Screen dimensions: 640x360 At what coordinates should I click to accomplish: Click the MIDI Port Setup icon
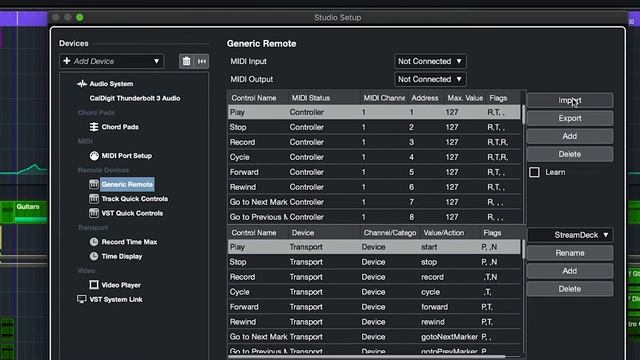coord(94,156)
